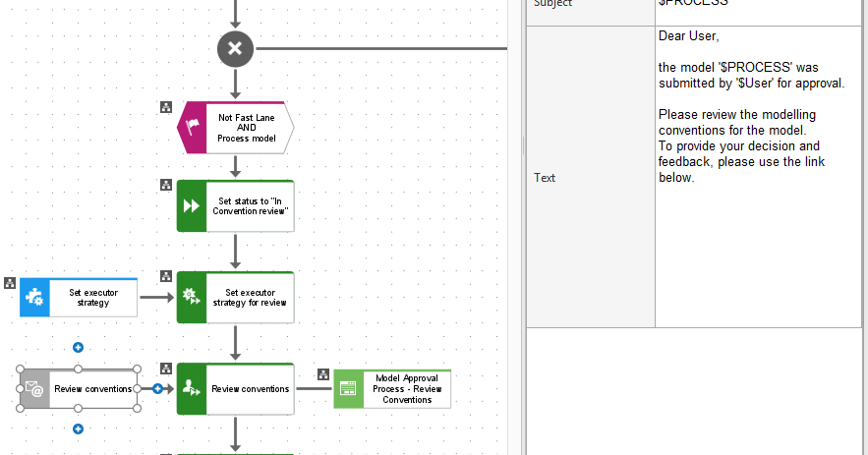The image size is (868, 455).
Task: Open assignment icon beside blue Set executor strategy
Action: pos(10,283)
